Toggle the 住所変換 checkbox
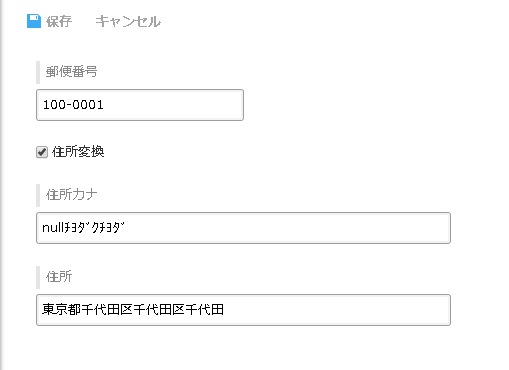Screen dimensions: 509x370 [42, 152]
